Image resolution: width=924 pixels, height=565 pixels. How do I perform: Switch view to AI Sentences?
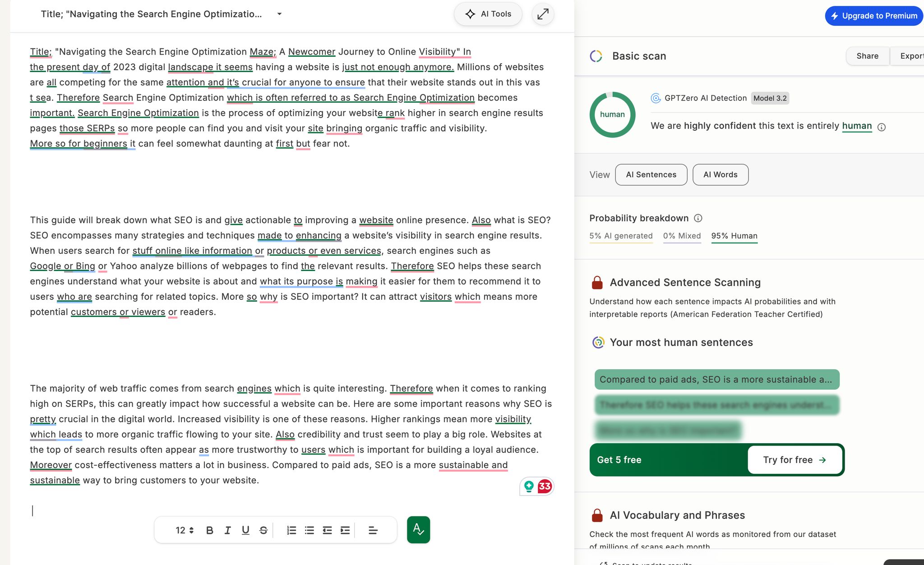(651, 175)
